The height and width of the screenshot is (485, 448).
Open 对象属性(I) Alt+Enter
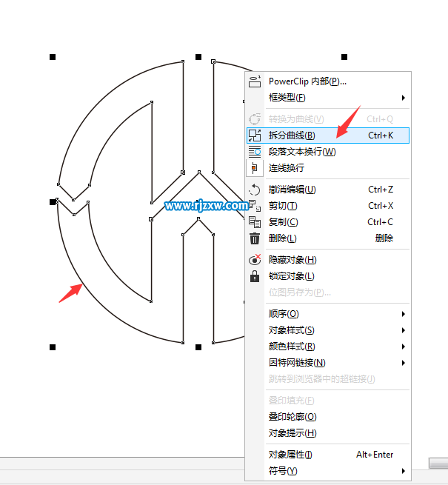click(x=328, y=455)
